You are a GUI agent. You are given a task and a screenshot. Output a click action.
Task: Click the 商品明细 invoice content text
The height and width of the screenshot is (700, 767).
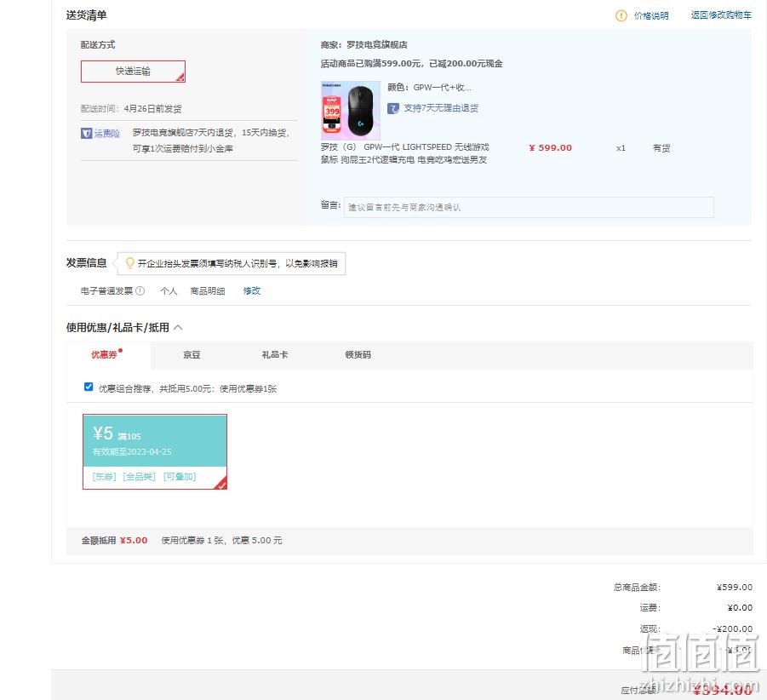click(208, 291)
